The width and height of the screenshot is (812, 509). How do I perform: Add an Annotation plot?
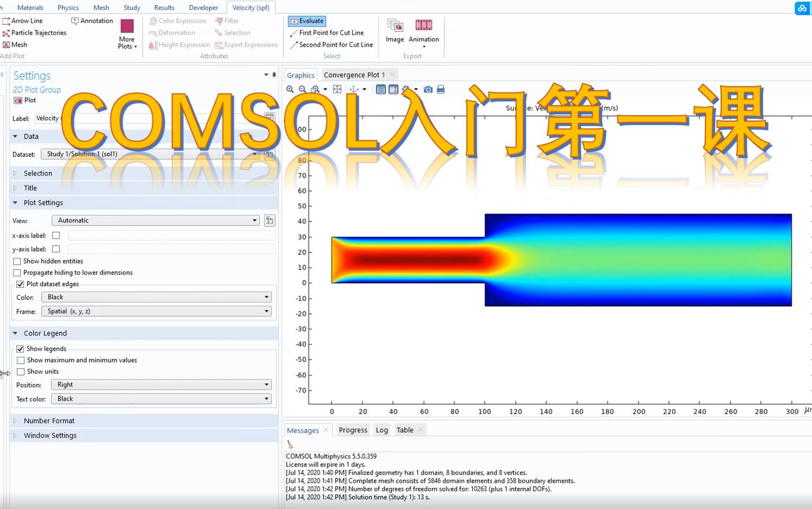click(x=92, y=21)
